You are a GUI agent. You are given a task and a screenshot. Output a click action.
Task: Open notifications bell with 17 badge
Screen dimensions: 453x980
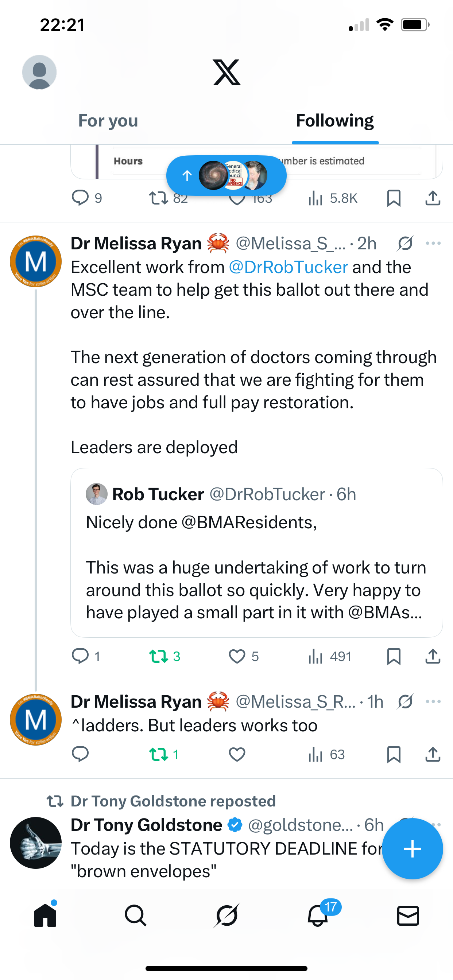coord(318,915)
